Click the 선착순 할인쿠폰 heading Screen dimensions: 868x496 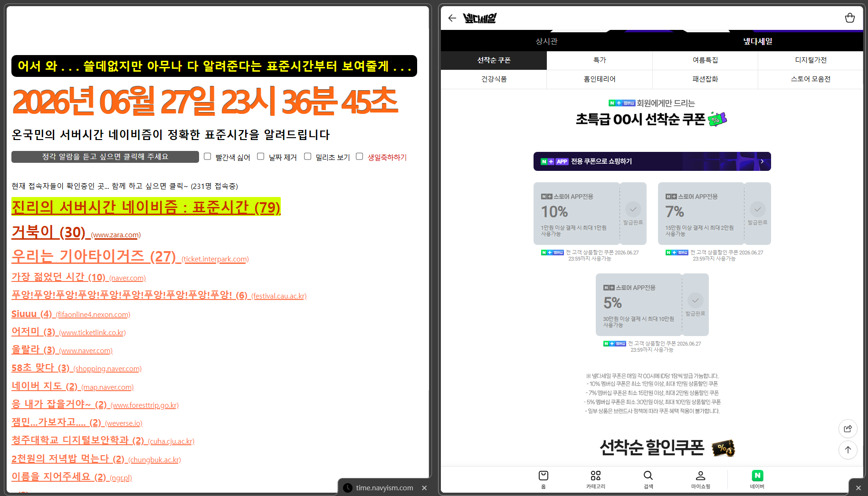[652, 447]
